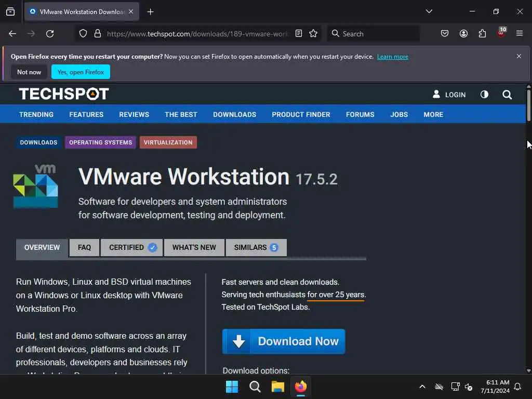
Task: Open a new tab with plus icon
Action: (x=150, y=12)
